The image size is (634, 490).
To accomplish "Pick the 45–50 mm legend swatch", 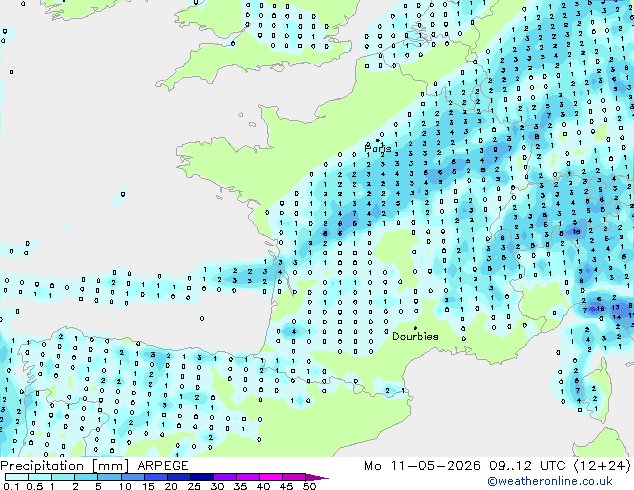I will click(x=294, y=477).
